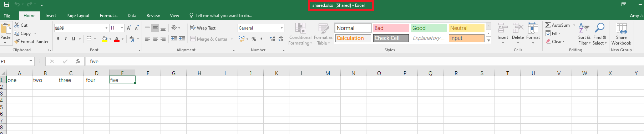
Task: Open Merge & Center dropdown arrow
Action: (232, 39)
